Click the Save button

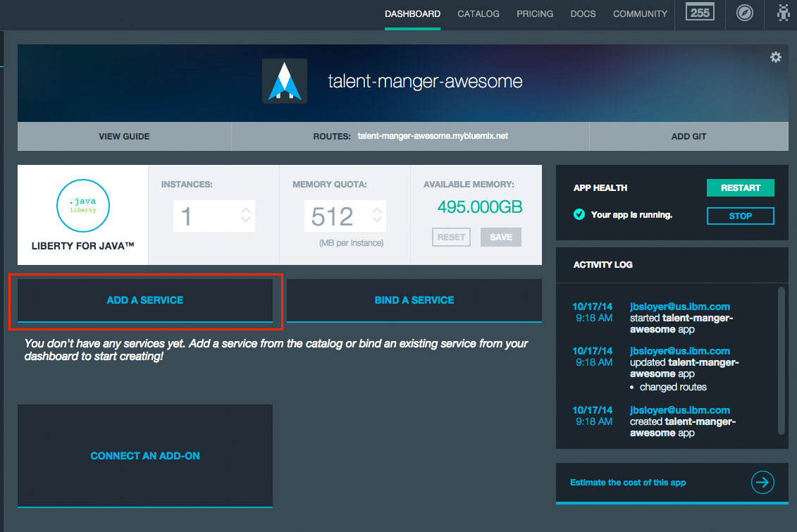(x=500, y=237)
